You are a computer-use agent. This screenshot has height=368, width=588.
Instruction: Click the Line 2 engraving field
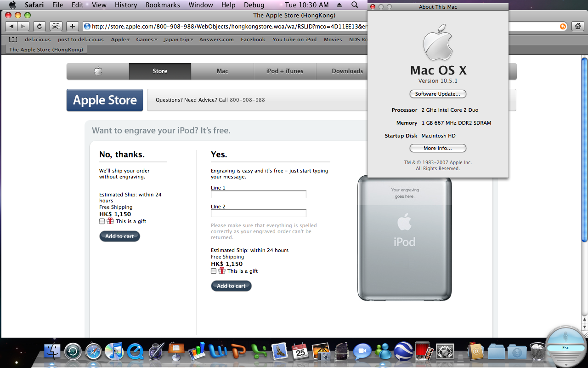[x=259, y=213]
